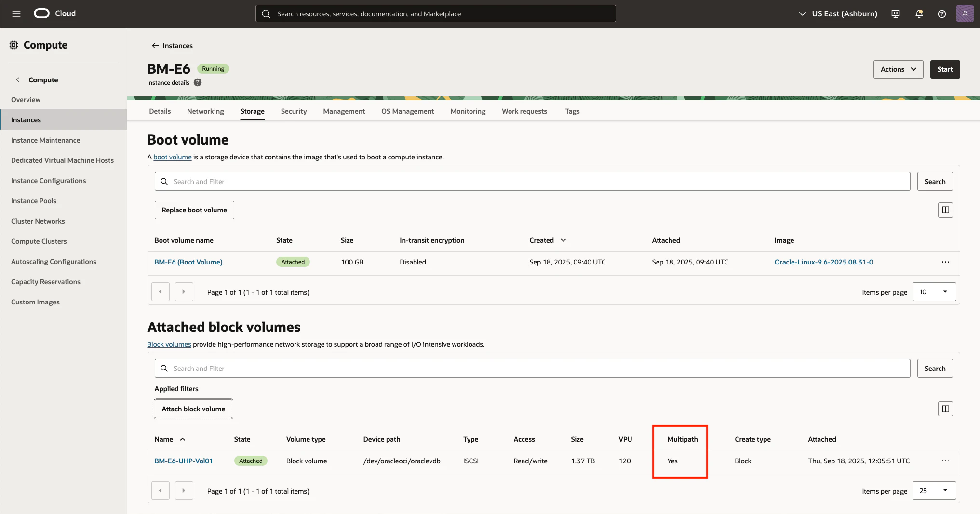Click Attach block volume
The height and width of the screenshot is (514, 980).
[x=193, y=409]
